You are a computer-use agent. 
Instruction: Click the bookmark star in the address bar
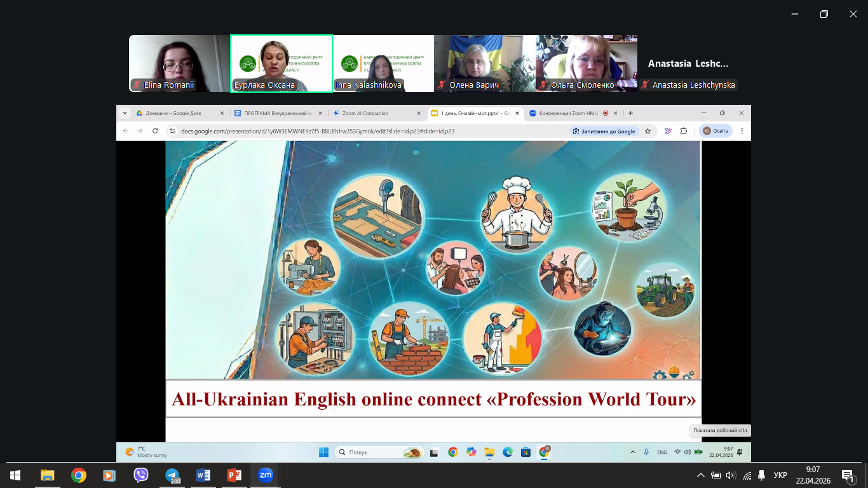point(648,131)
